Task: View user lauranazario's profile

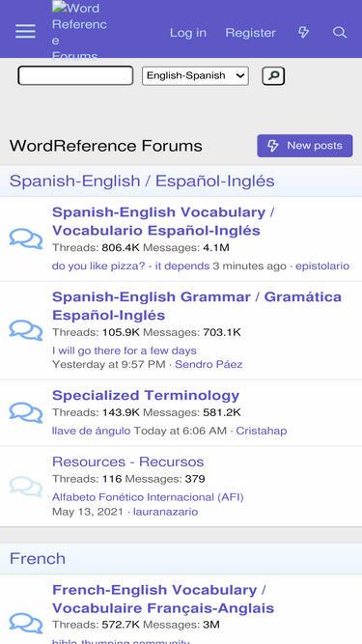Action: tap(165, 512)
